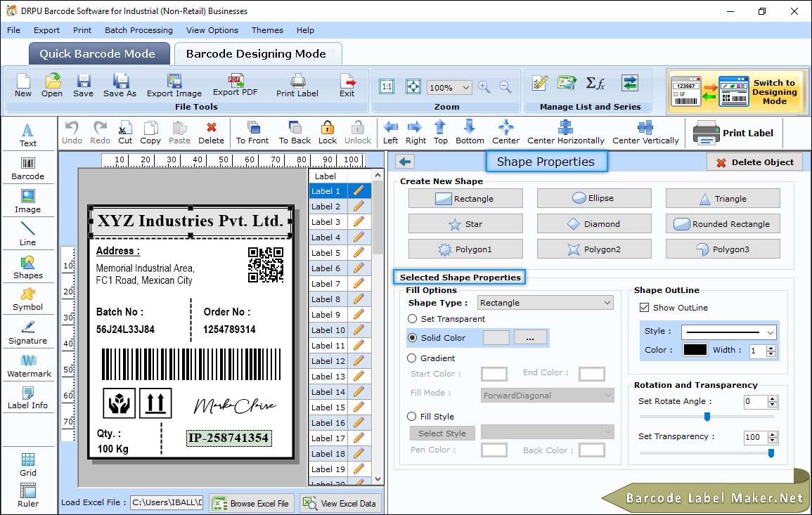Click the New file icon

click(x=23, y=86)
